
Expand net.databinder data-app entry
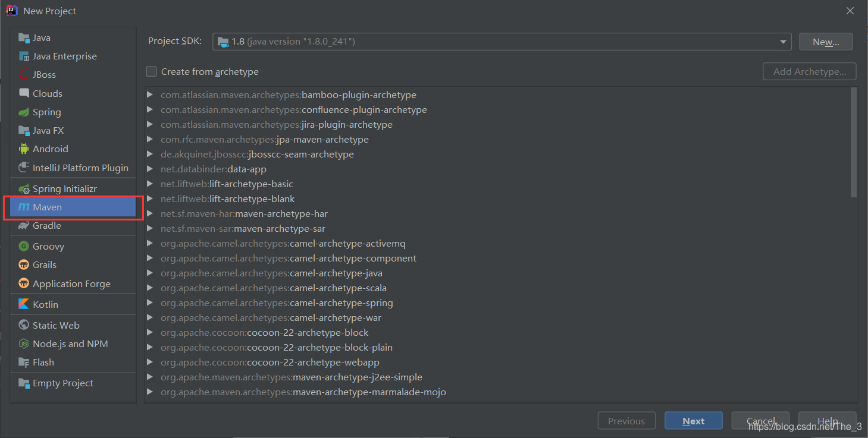tap(150, 169)
